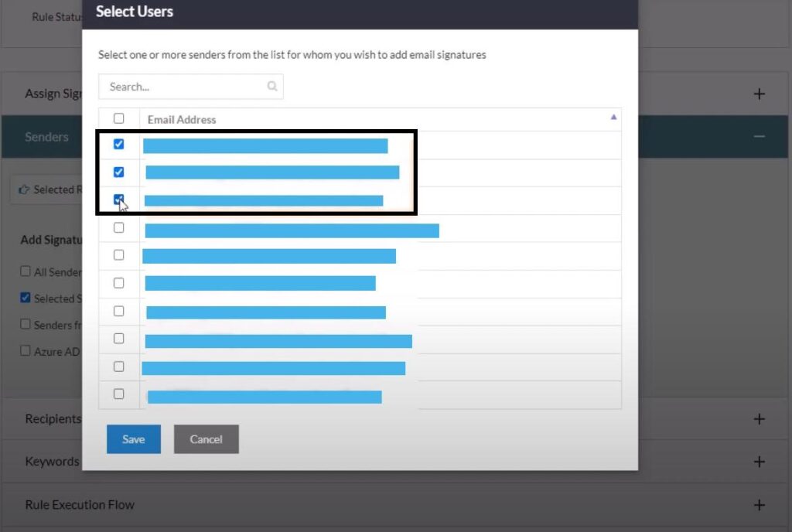The image size is (792, 532).
Task: Uncheck the Selected Senders checkbox
Action: point(25,298)
